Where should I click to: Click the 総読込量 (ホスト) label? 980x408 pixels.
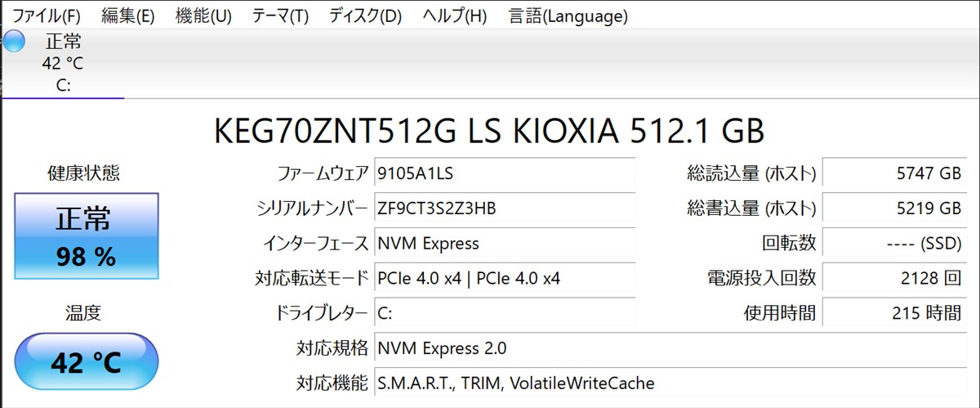click(x=752, y=173)
